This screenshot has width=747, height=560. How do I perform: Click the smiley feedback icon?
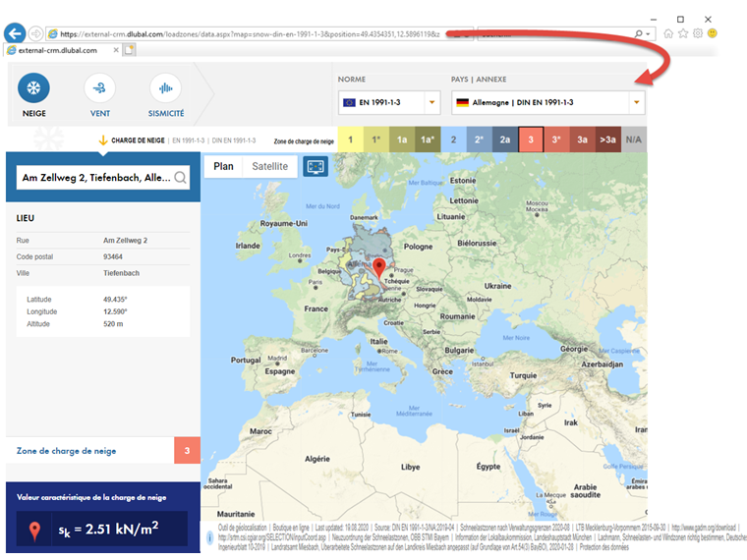pyautogui.click(x=713, y=33)
